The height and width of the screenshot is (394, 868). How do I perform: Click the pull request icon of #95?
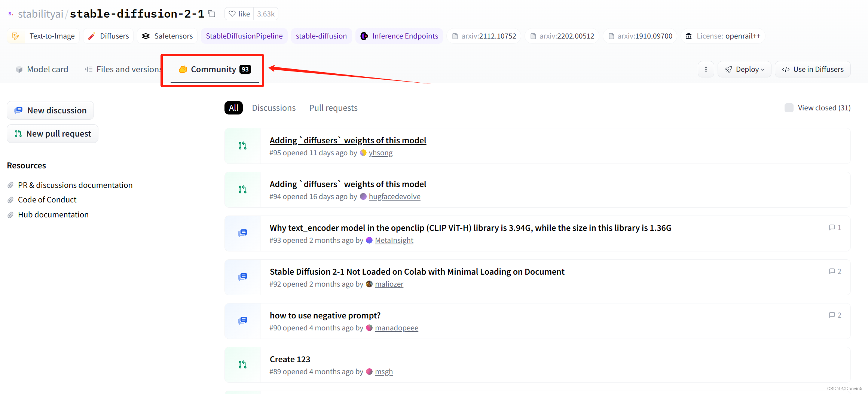pyautogui.click(x=242, y=146)
